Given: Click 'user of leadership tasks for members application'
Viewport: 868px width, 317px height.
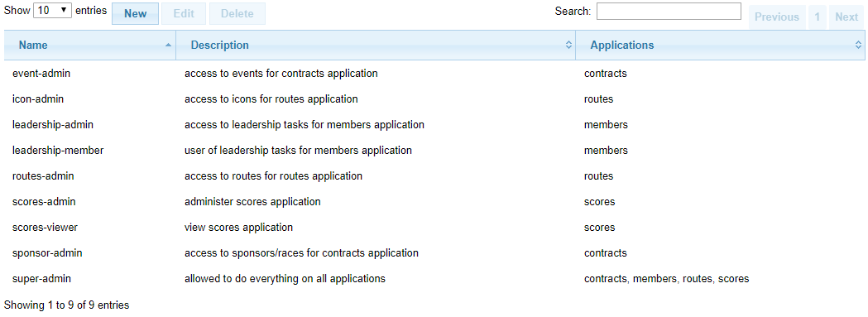Looking at the screenshot, I should click(x=298, y=150).
